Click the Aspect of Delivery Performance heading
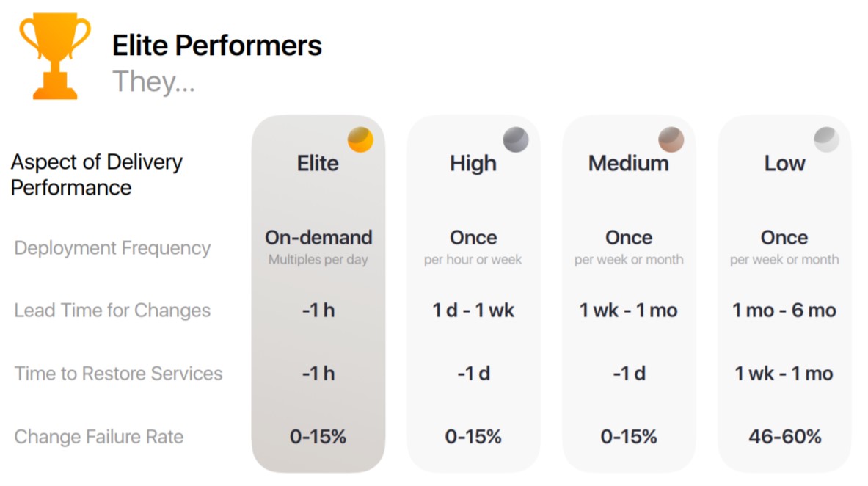Viewport: 868px width, 486px height. (97, 175)
